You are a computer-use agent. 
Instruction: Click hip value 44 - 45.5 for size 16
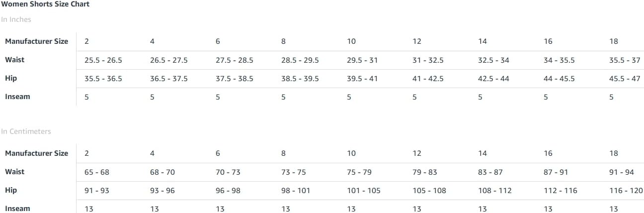(559, 79)
